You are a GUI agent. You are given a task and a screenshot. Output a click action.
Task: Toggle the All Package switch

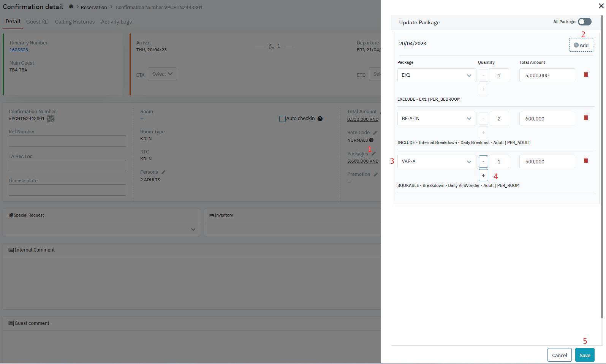(x=584, y=22)
